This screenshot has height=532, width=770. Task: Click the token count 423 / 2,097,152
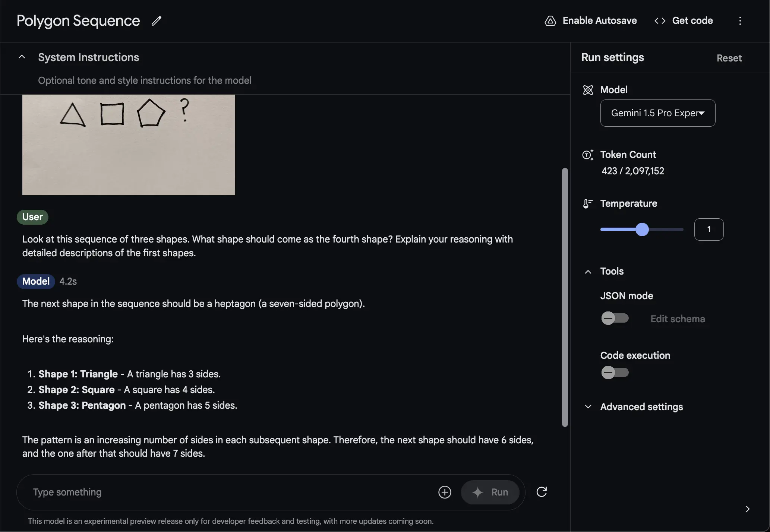click(x=633, y=171)
